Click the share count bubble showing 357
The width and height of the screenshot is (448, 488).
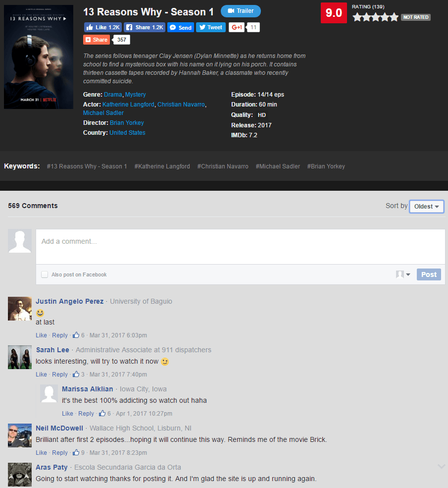121,40
